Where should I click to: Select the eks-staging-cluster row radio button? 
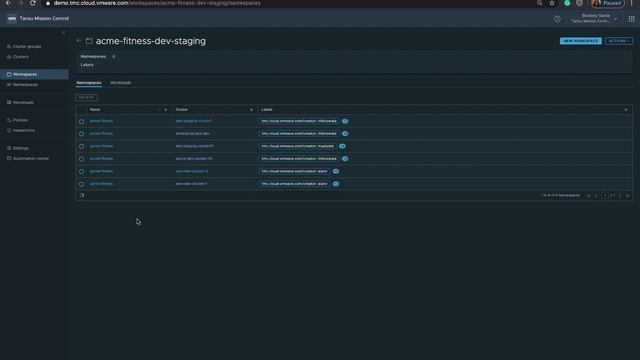(82, 147)
